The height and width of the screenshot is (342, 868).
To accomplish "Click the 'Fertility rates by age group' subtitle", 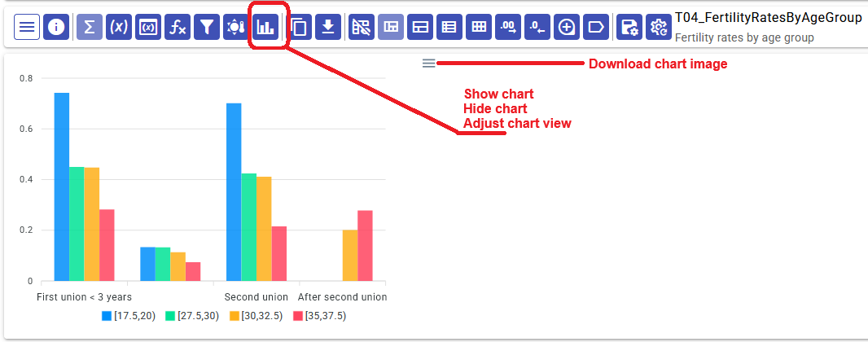I will click(x=744, y=38).
